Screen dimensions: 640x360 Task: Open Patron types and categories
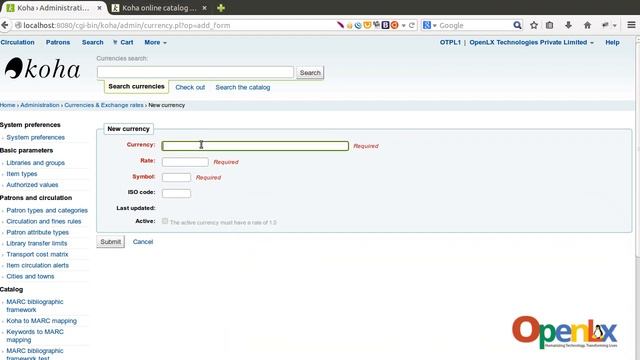tap(47, 211)
